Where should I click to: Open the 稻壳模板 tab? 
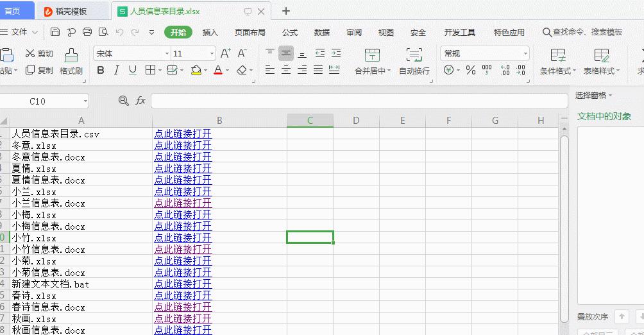point(72,11)
